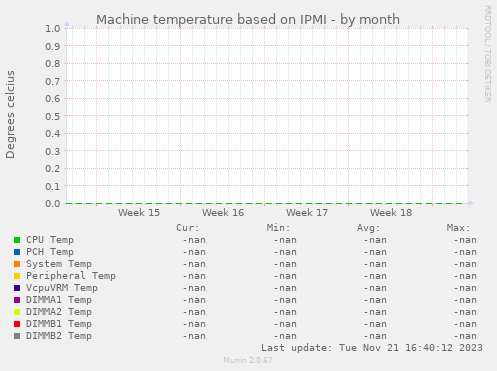
Task: Click the Week 18 axis label
Action: tap(391, 213)
